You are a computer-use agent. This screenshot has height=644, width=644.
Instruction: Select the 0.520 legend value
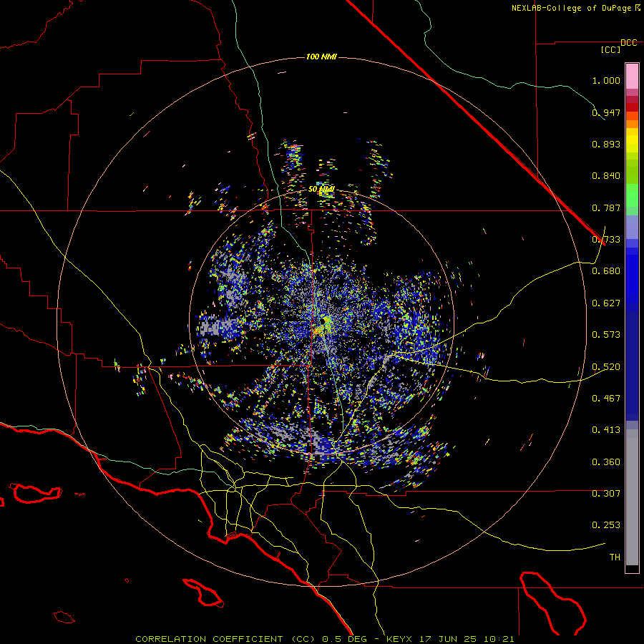point(606,367)
